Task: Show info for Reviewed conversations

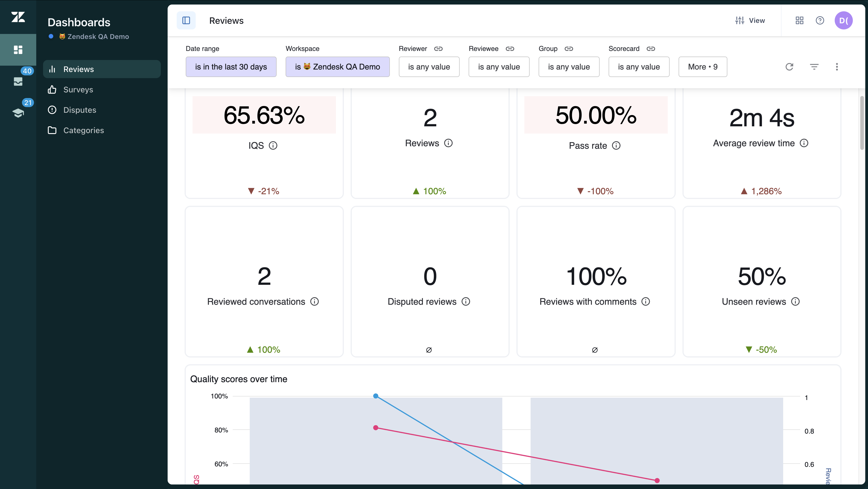Action: (x=314, y=301)
